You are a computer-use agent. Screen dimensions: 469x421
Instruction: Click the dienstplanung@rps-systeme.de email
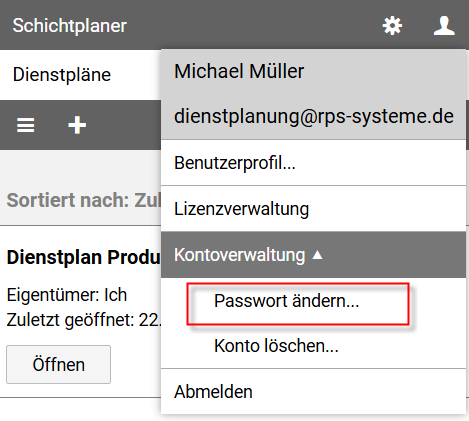pos(314,117)
